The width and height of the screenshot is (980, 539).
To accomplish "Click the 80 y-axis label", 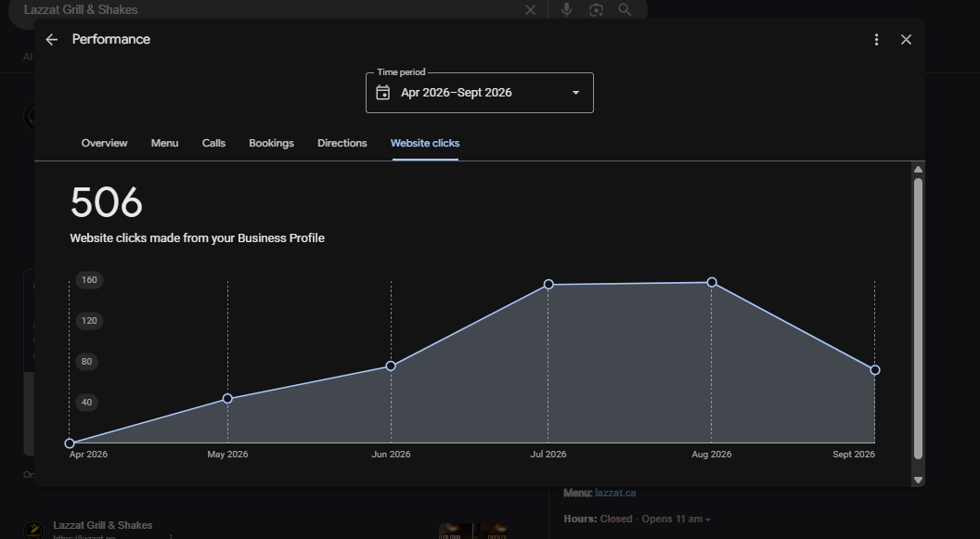I will coord(87,361).
